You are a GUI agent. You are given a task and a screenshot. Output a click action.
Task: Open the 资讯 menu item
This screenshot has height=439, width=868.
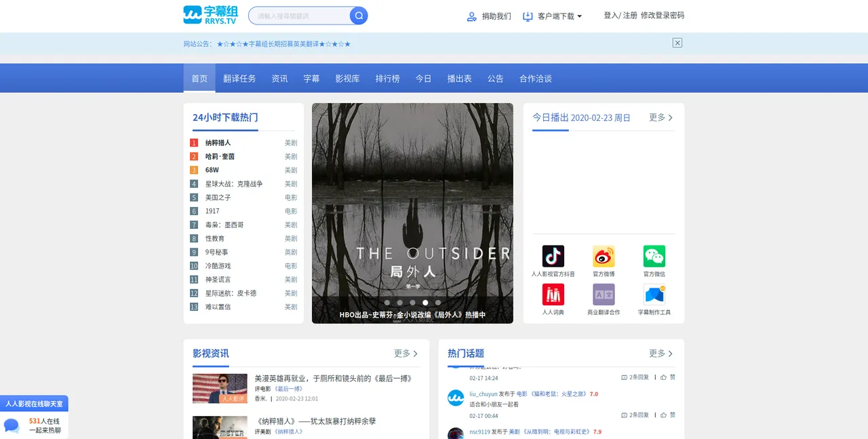tap(279, 79)
